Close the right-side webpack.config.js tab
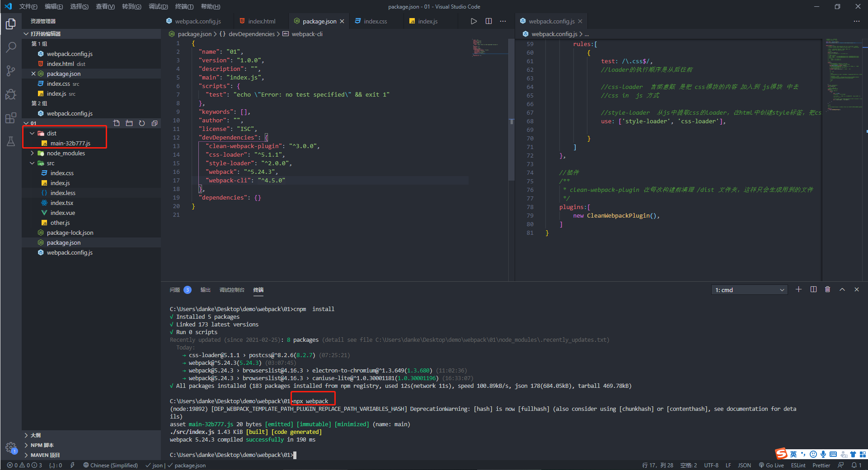This screenshot has height=470, width=868. tap(580, 21)
